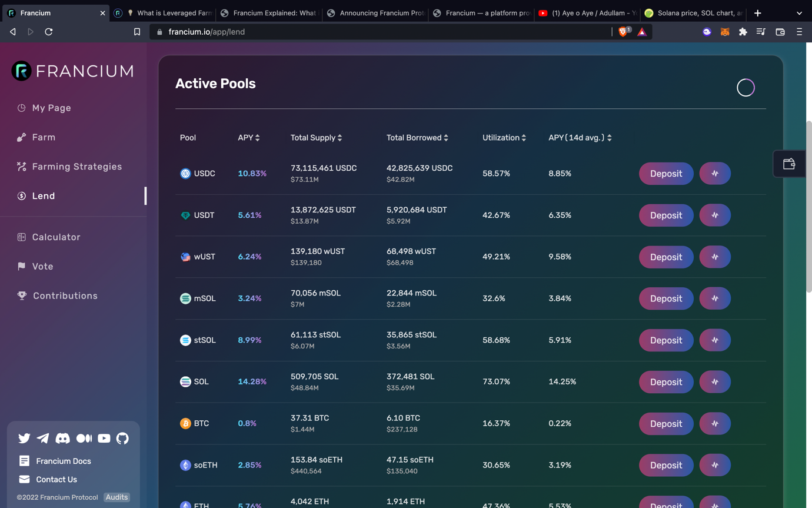Deposit into the wUST pool
Screen dimensions: 812x508
click(666, 257)
